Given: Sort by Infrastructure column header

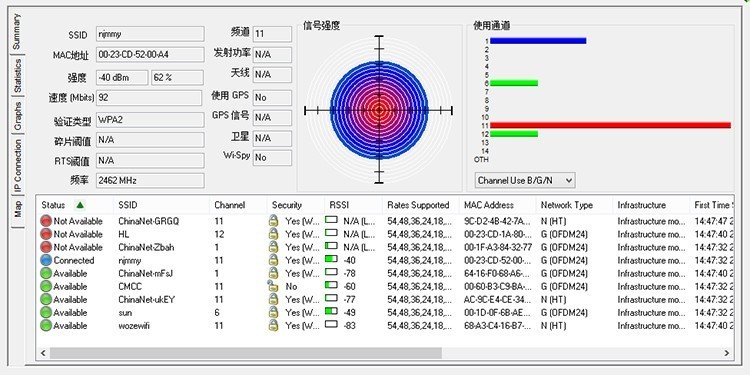Looking at the screenshot, I should pos(651,205).
